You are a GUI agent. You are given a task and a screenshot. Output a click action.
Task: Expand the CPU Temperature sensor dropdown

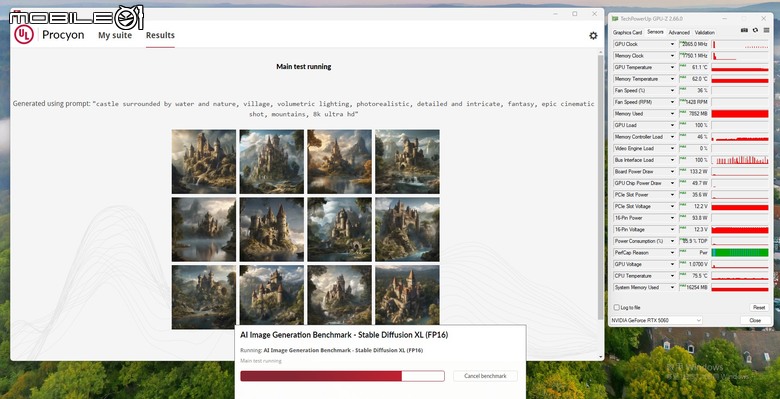tap(673, 276)
